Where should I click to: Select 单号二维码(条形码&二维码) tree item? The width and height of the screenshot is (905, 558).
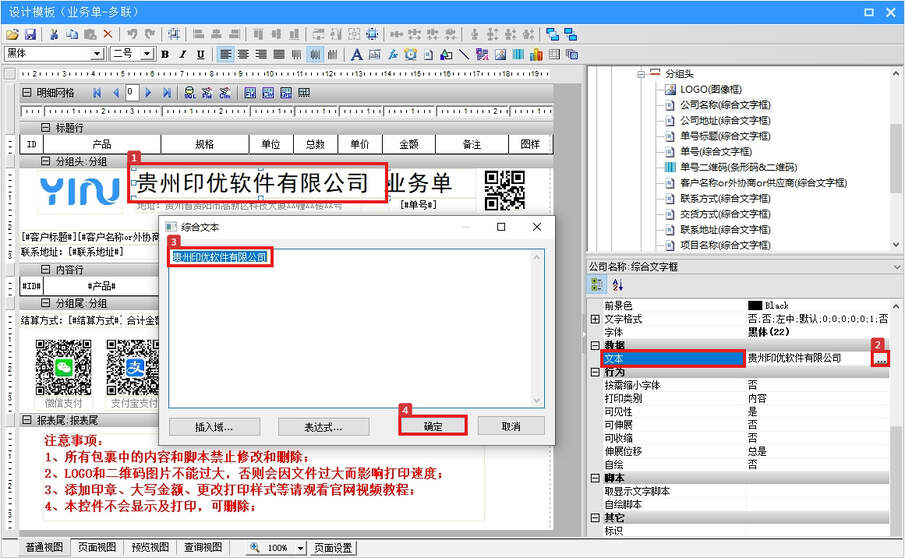point(738,167)
